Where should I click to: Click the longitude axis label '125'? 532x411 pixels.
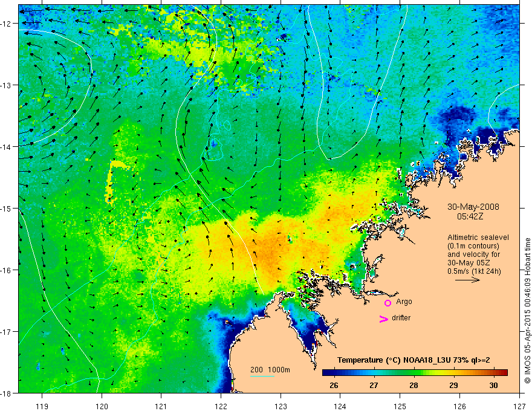[400, 406]
